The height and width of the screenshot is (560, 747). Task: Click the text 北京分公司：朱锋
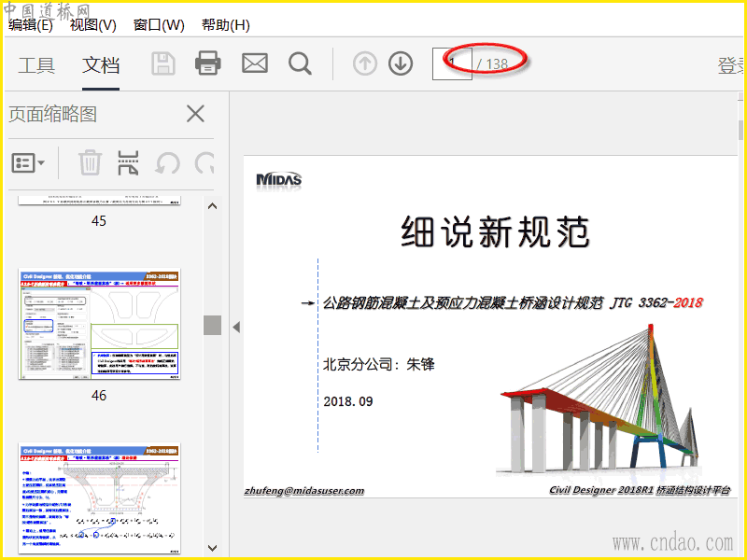point(379,364)
